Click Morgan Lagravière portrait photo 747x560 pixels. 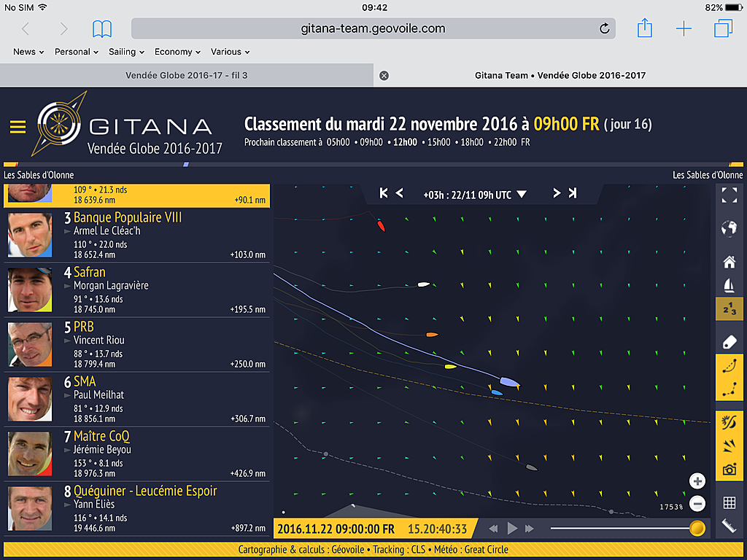[30, 290]
